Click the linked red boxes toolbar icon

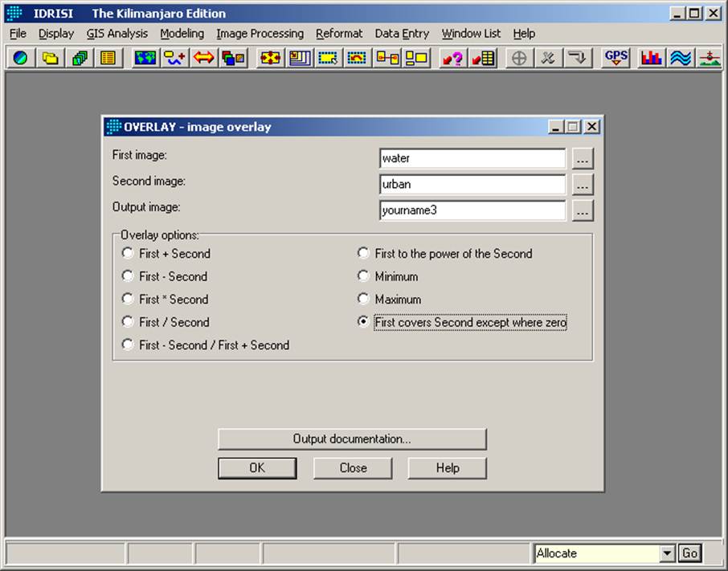pos(387,58)
